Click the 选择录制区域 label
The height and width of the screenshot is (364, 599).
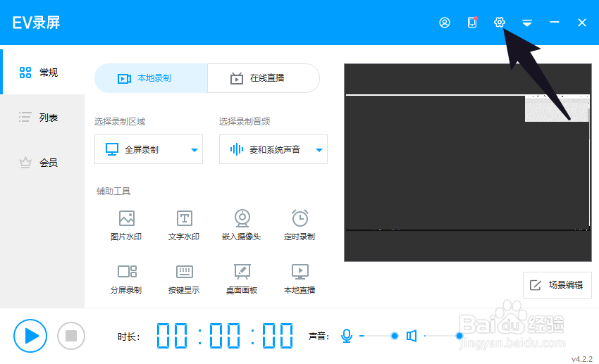pos(120,122)
